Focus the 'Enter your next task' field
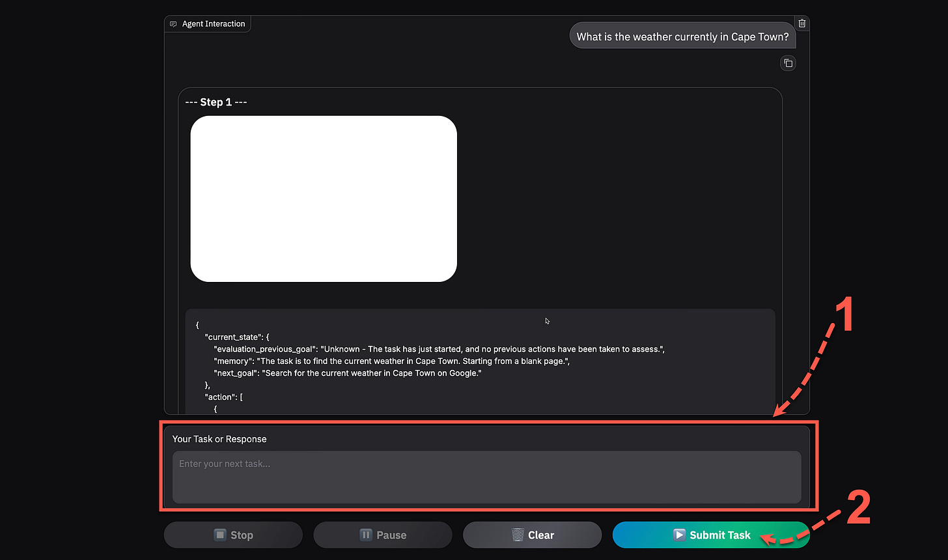 point(486,477)
